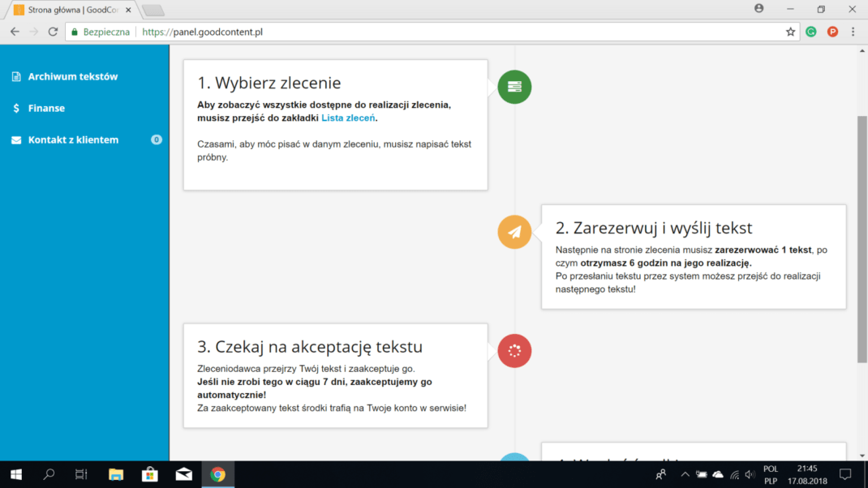The image size is (868, 488).
Task: Reload the page with the refresh icon
Action: click(x=51, y=31)
